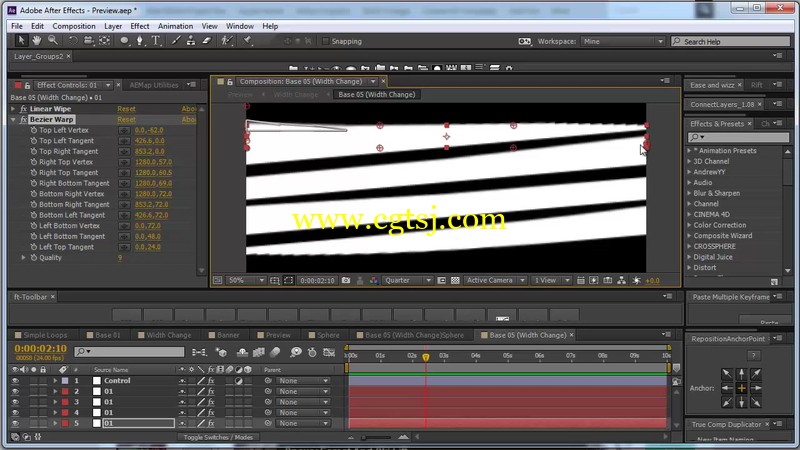
Task: Click the timeline zoom slider
Action: [377, 437]
